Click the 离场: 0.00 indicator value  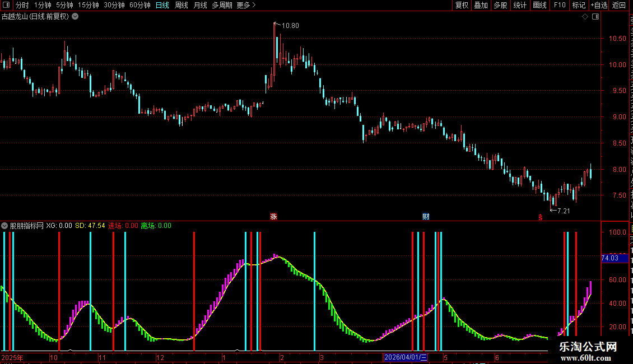click(x=156, y=226)
